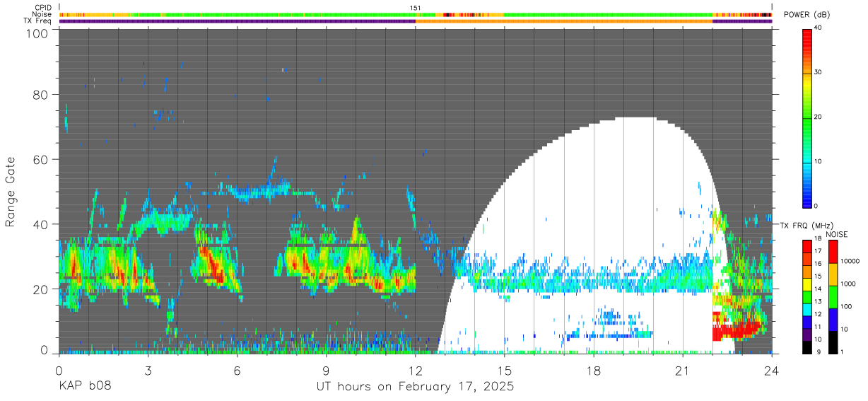Click the CPID label at the top left
This screenshot has height=401, width=868.
pos(43,8)
